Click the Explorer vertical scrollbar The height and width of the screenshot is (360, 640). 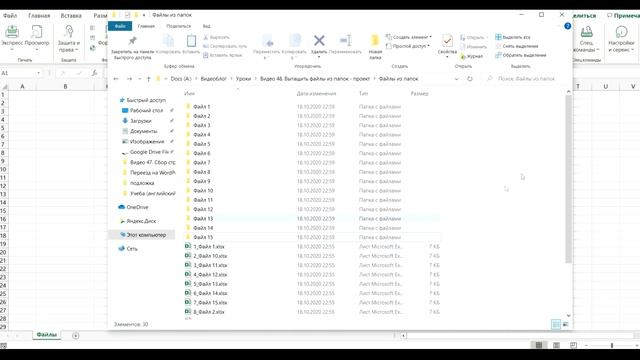[x=568, y=179]
